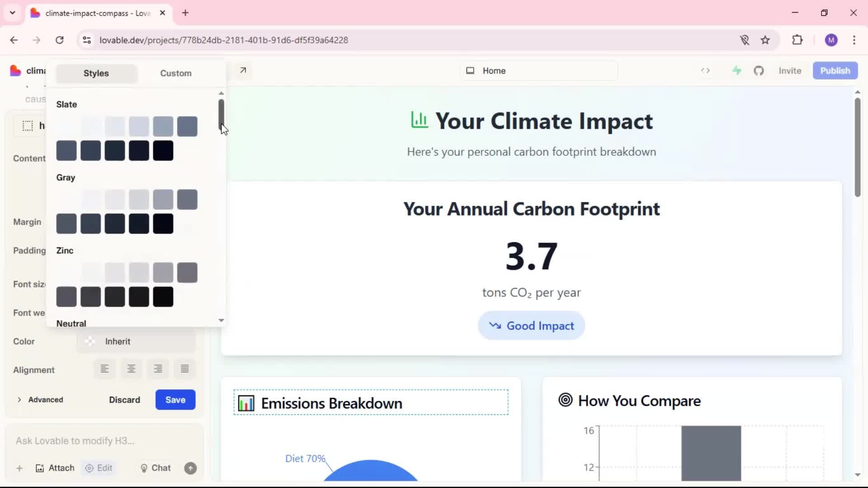Click the Your Annual Carbon Footprint heading

point(531,209)
